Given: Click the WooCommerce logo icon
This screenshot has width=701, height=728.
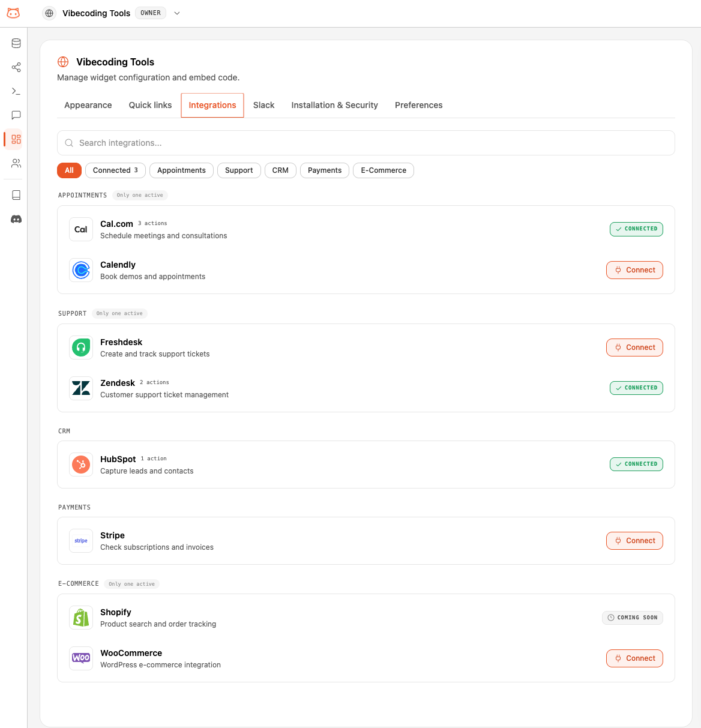Looking at the screenshot, I should tap(81, 658).
